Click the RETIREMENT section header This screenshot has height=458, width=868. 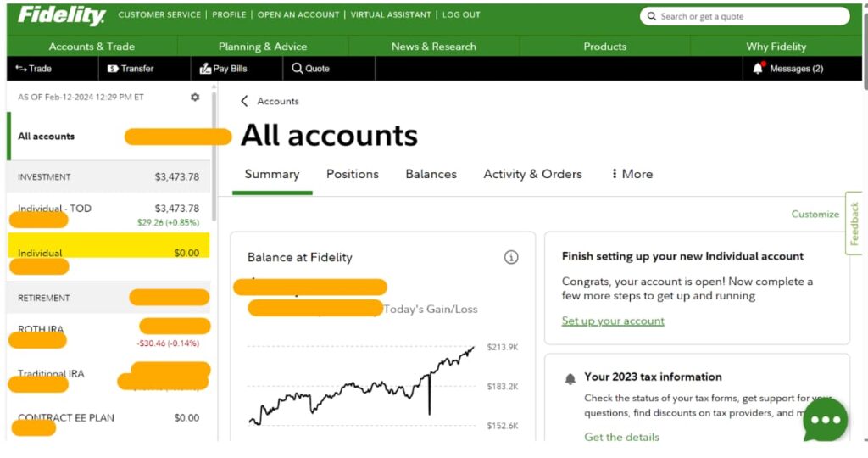pyautogui.click(x=109, y=298)
